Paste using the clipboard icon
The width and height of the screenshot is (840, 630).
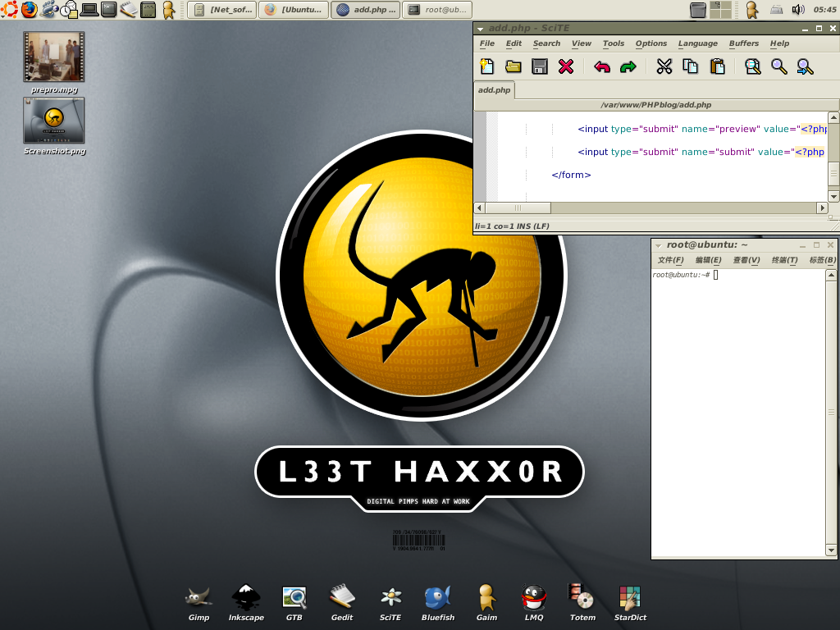(717, 66)
